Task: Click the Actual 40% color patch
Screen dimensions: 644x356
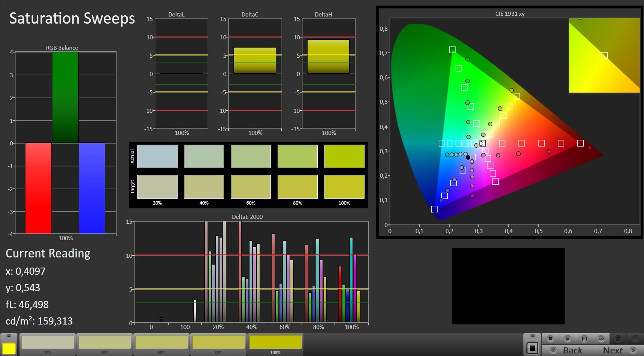Action: point(204,156)
